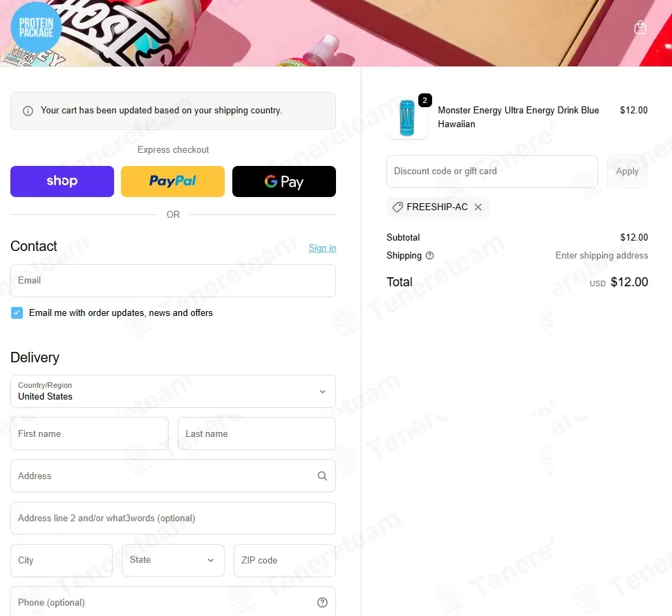The height and width of the screenshot is (616, 672).
Task: Click the shipping info question icon
Action: click(430, 256)
